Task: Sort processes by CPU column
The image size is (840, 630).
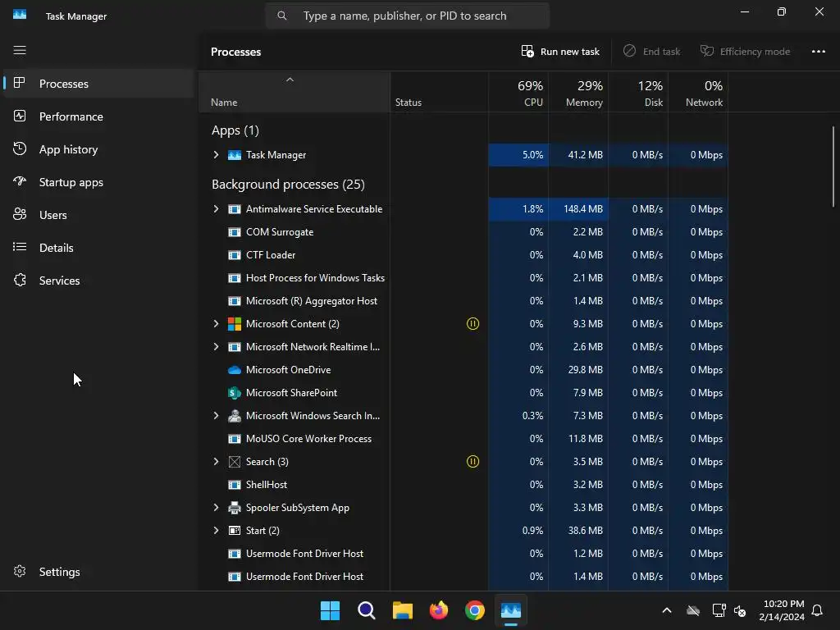Action: [x=518, y=92]
